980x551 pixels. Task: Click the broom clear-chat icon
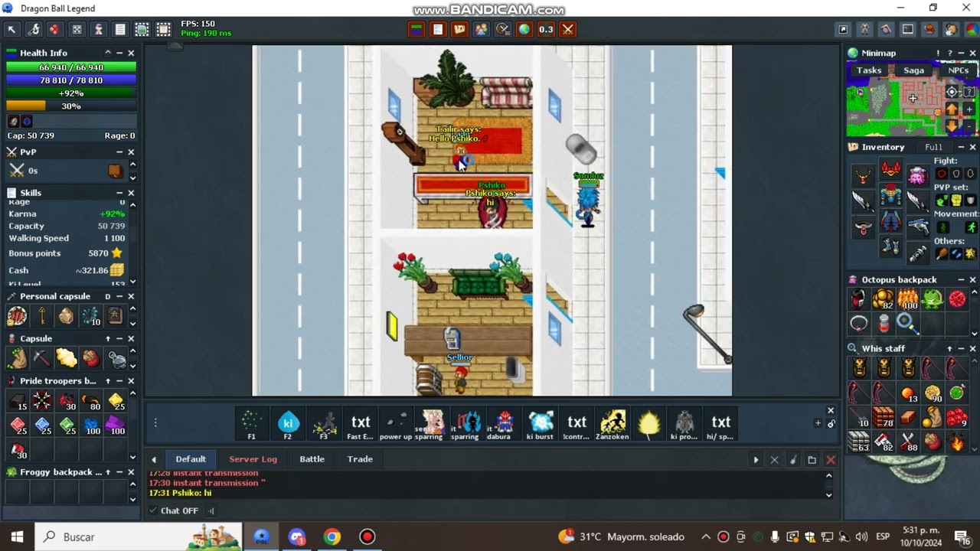pos(793,460)
